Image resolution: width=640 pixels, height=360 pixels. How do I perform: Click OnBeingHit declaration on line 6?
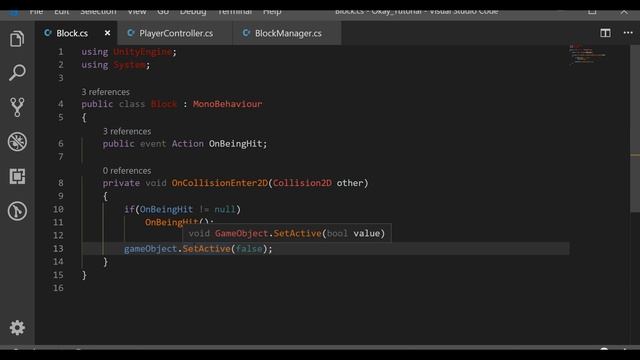tap(235, 144)
